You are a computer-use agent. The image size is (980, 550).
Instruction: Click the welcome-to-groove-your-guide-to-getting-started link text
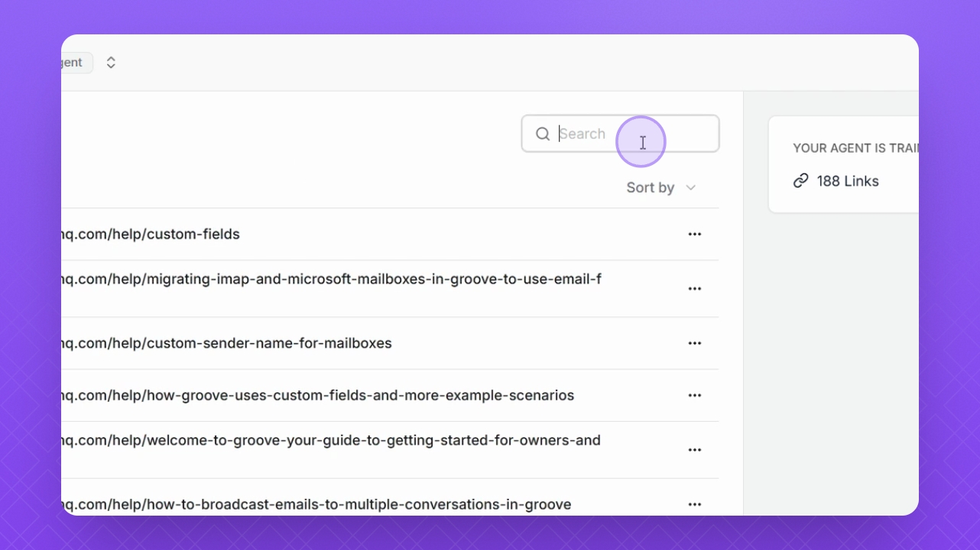click(331, 441)
